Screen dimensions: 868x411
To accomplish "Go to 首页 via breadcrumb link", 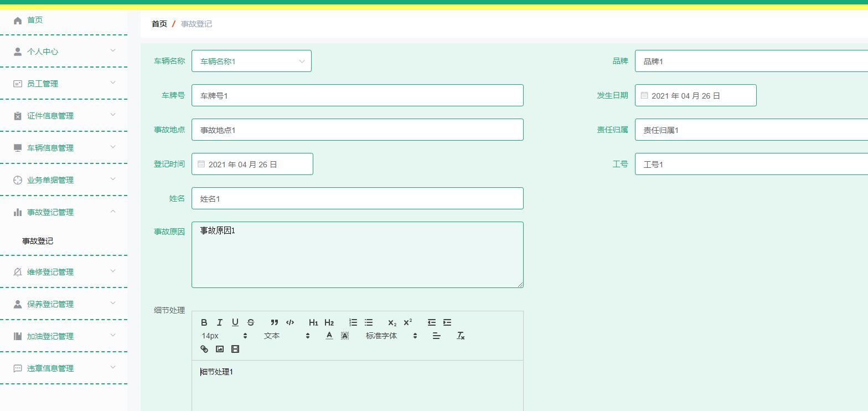I will pyautogui.click(x=159, y=24).
